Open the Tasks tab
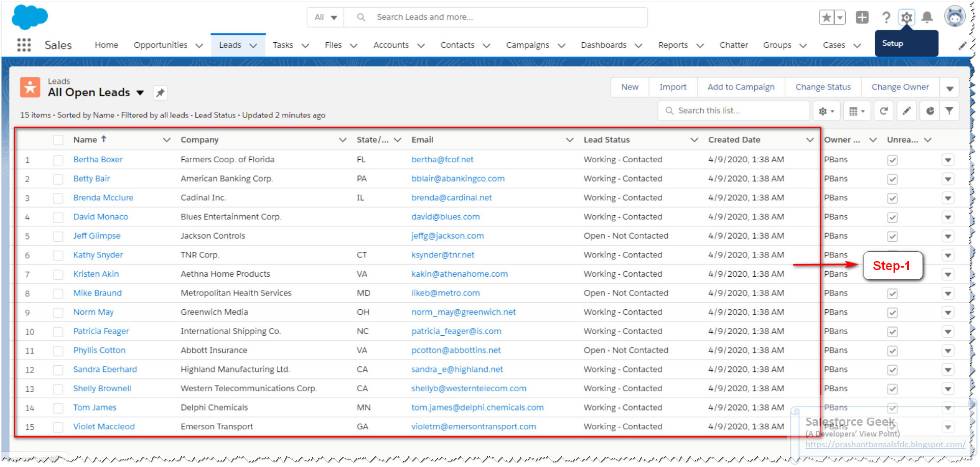This screenshot has height=467, width=980. [x=283, y=45]
